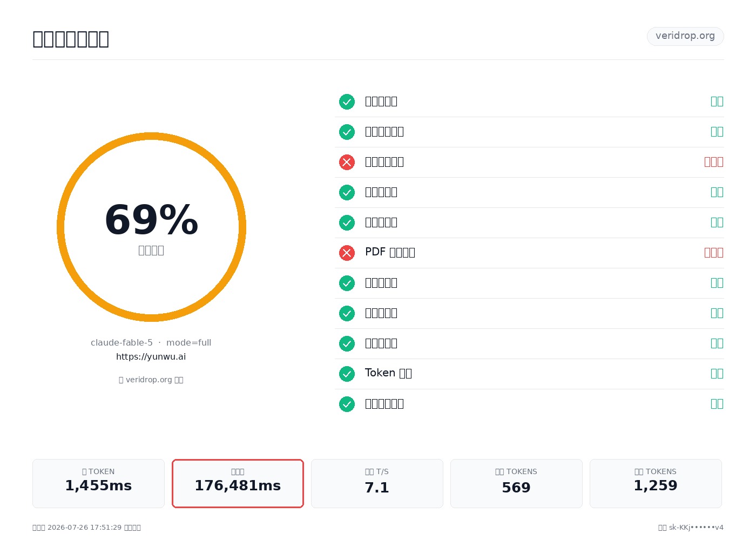This screenshot has height=540, width=756.
Task: Click the green check icon in the bottom result row
Action: 347,404
